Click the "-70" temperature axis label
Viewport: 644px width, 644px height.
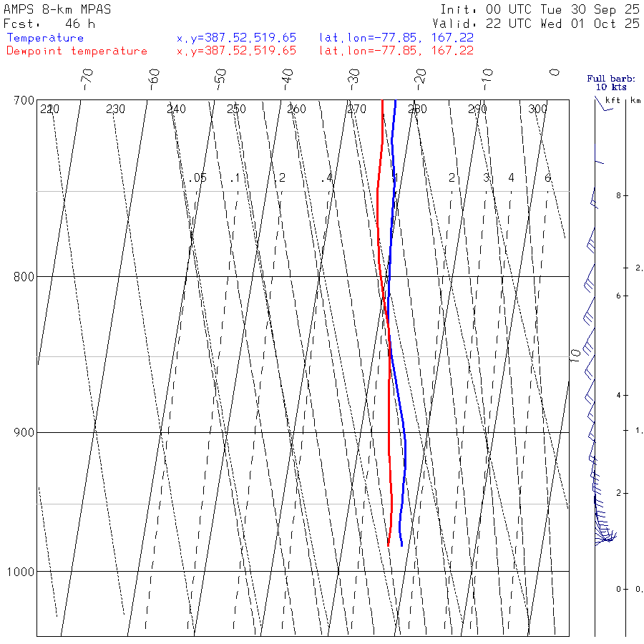point(87,79)
